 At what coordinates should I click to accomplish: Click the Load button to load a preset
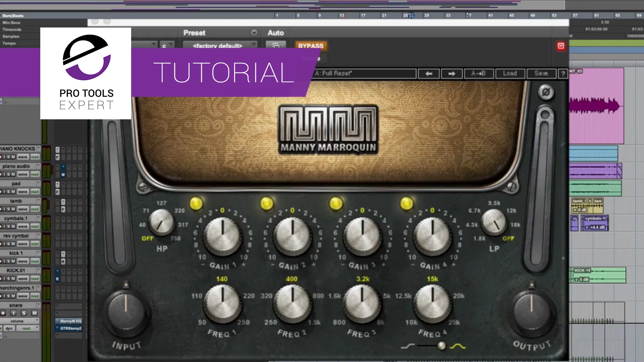tap(510, 74)
